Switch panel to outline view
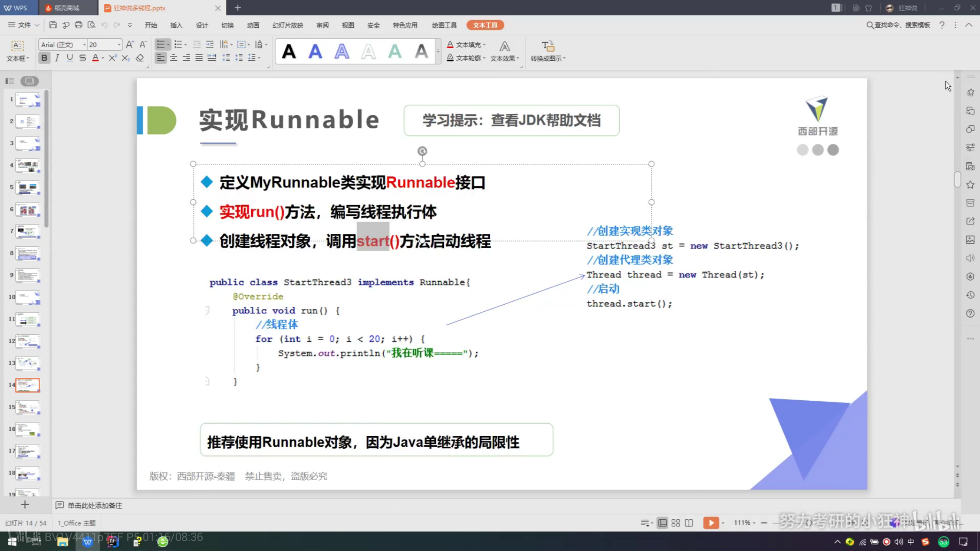Screen dimensions: 980x551 [x=10, y=81]
